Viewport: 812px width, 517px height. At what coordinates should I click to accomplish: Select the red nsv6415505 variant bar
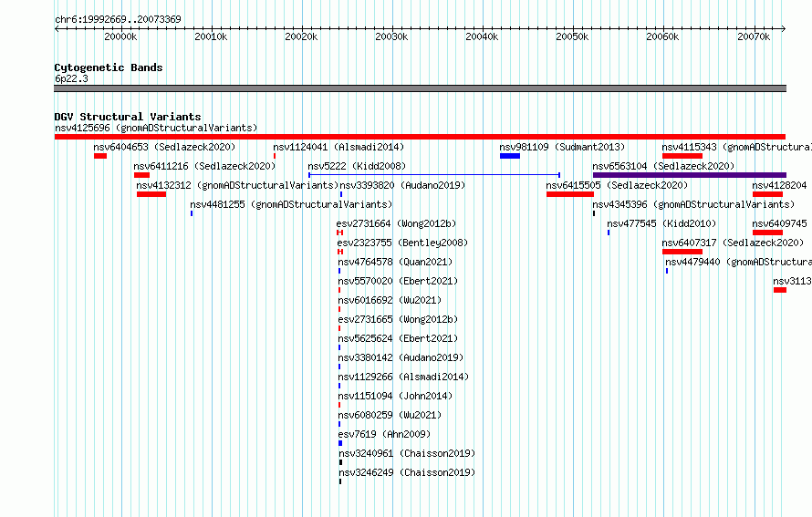[569, 194]
